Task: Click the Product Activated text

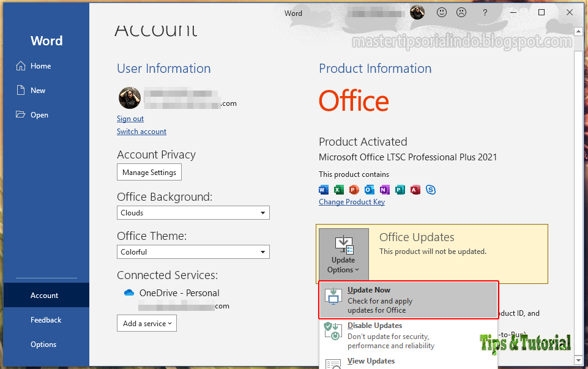Action: point(363,142)
